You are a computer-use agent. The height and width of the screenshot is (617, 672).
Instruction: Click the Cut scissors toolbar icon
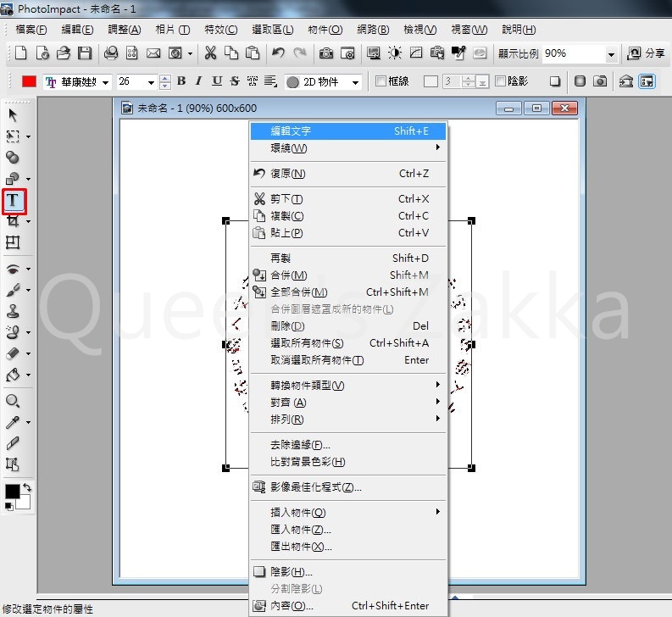pyautogui.click(x=210, y=53)
